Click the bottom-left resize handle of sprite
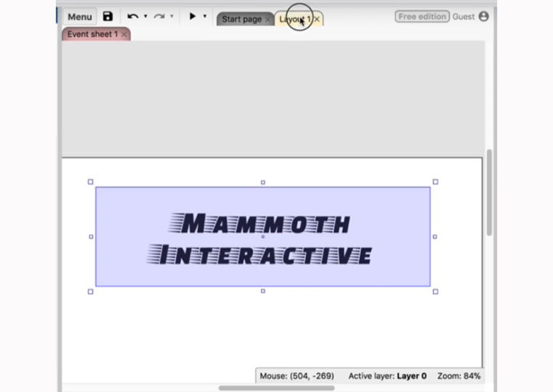Viewport: 553px width, 392px height. tap(91, 292)
